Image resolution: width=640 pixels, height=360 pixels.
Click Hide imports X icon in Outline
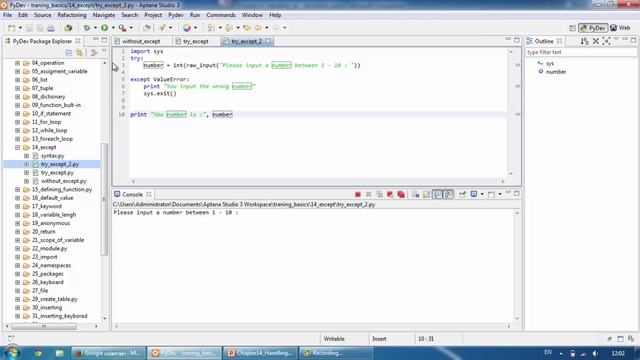(596, 41)
